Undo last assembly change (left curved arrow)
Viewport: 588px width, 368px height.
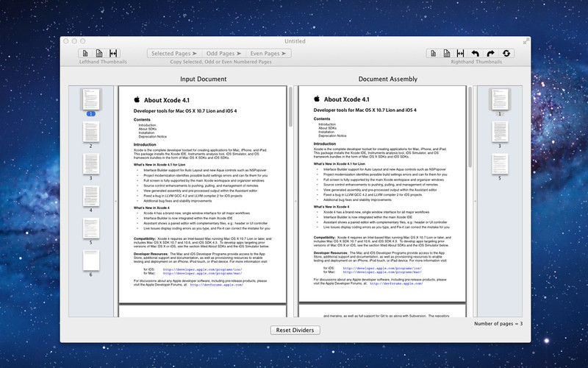tap(475, 53)
